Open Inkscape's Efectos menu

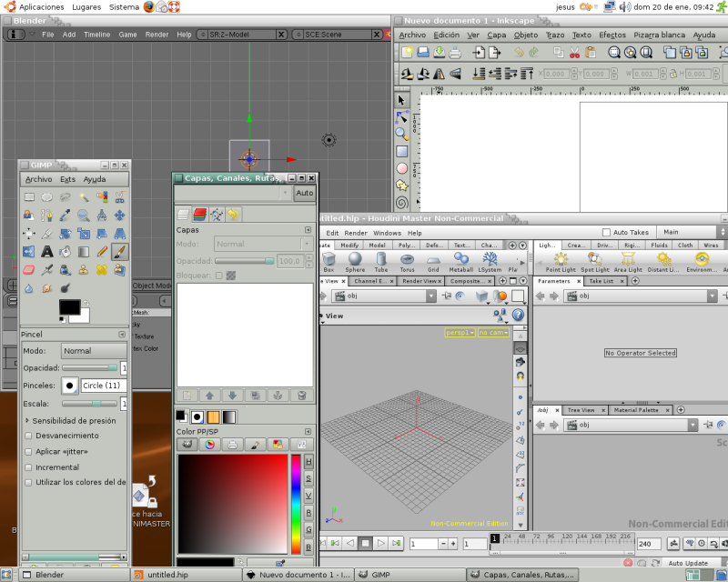point(612,35)
